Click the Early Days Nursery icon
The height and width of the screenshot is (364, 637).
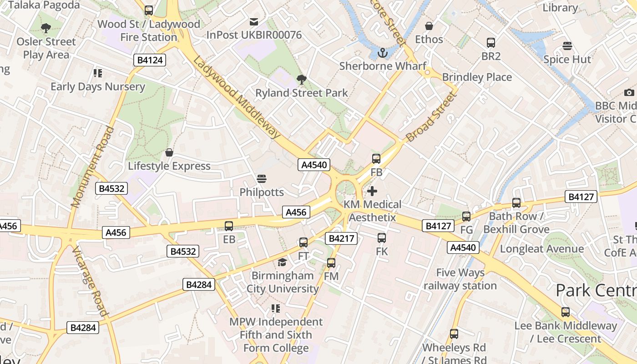(97, 73)
